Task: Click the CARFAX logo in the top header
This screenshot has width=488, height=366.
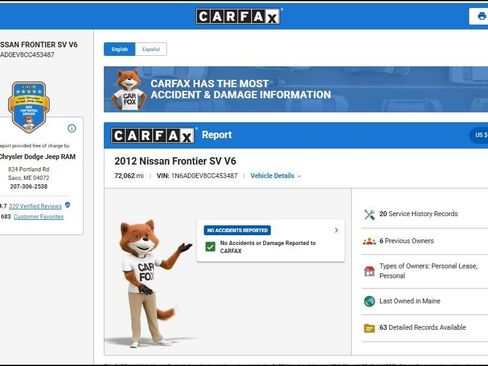Action: (x=238, y=16)
